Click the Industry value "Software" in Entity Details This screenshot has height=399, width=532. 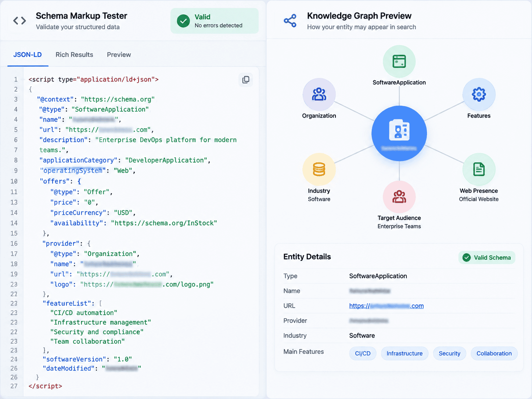[362, 335]
